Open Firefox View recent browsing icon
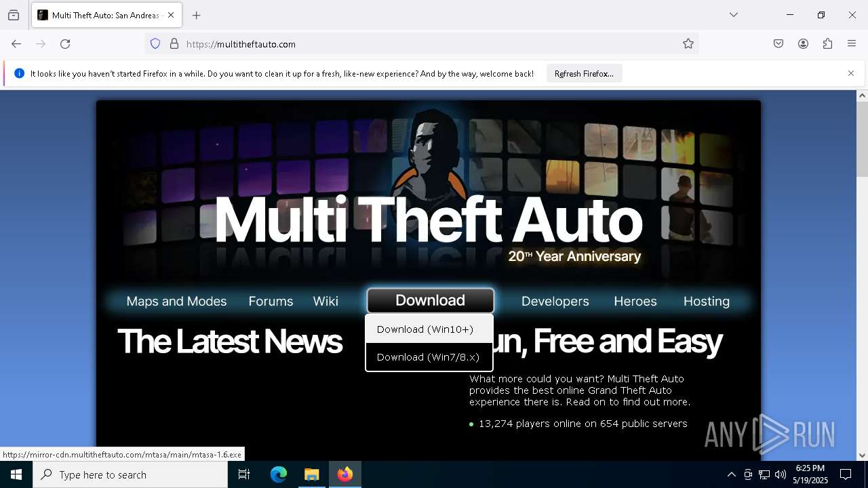Screen dimensions: 868x488 click(x=14, y=15)
